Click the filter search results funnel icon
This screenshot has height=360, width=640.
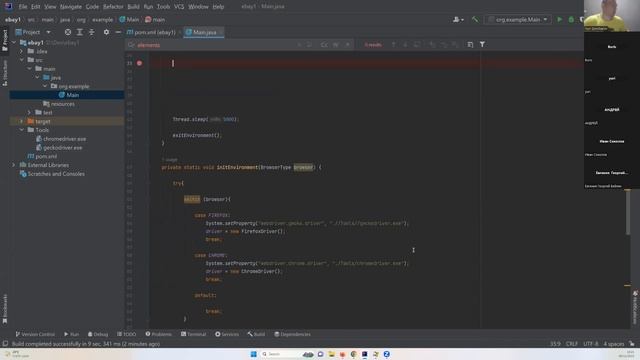pos(482,44)
